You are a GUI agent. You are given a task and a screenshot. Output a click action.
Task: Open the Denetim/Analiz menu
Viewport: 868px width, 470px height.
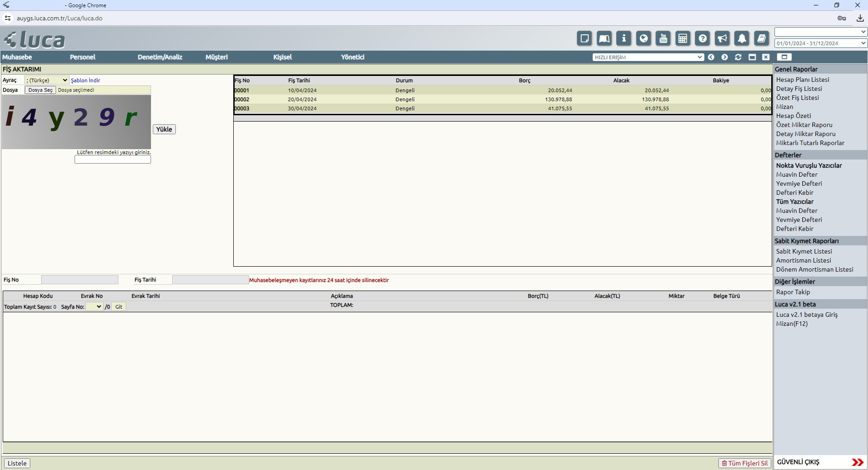(x=160, y=57)
